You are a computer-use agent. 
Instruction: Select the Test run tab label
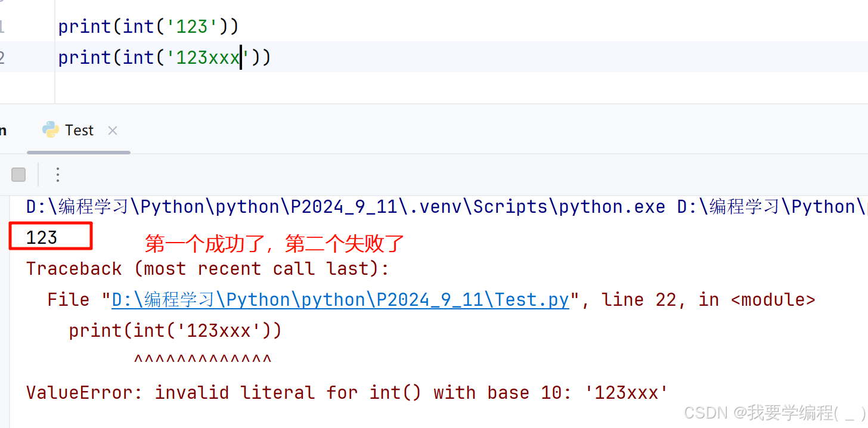[x=79, y=131]
